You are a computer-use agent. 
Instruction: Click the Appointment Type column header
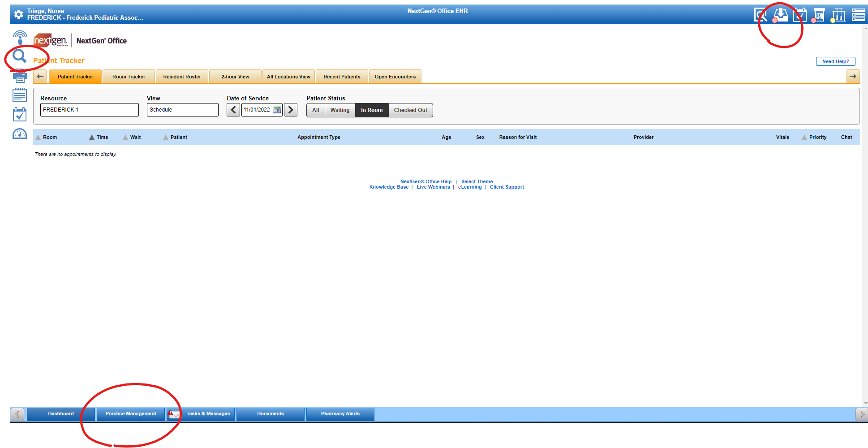pyautogui.click(x=319, y=137)
